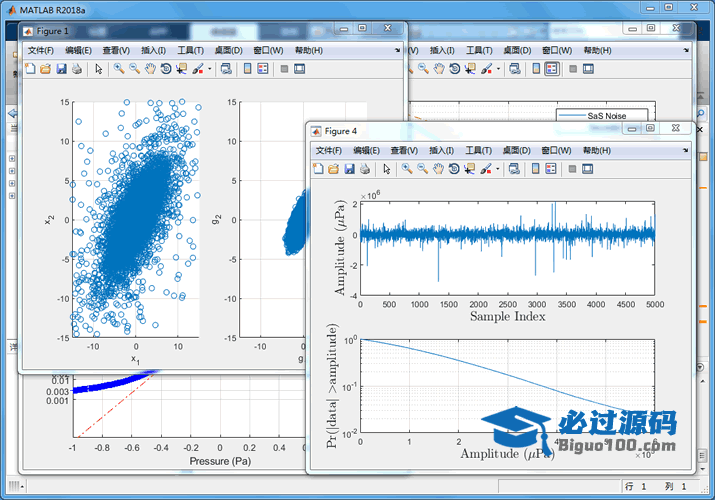Select Pan tool in the background figure window
Screen dimensions: 715x500
click(439, 69)
